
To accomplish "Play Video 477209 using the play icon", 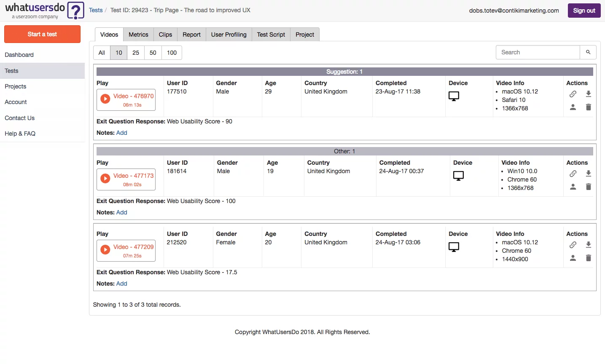I will tap(105, 250).
